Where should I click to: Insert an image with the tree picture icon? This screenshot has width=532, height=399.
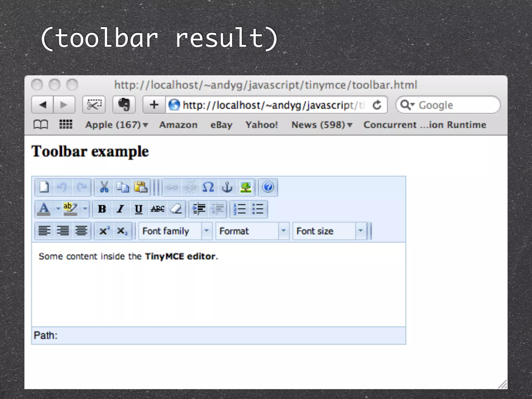pyautogui.click(x=246, y=187)
